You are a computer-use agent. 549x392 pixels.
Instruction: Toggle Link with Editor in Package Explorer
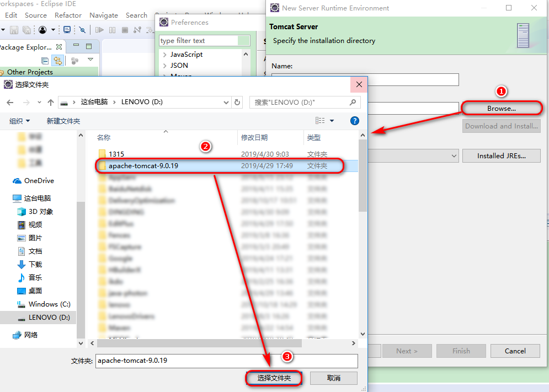[57, 61]
